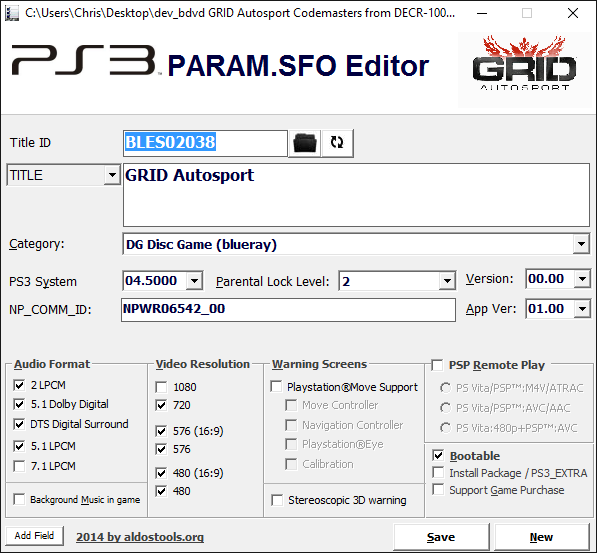Enable PSP Remote Play checkbox
The height and width of the screenshot is (553, 597).
[x=437, y=365]
